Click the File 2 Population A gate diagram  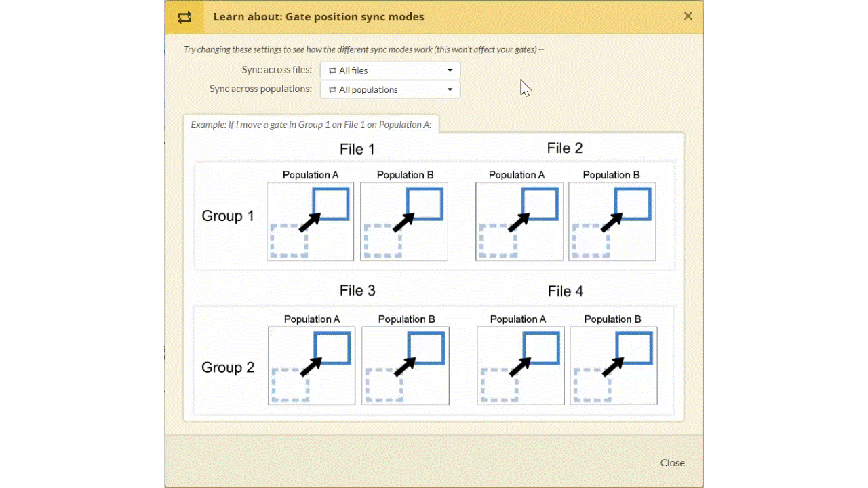click(519, 222)
